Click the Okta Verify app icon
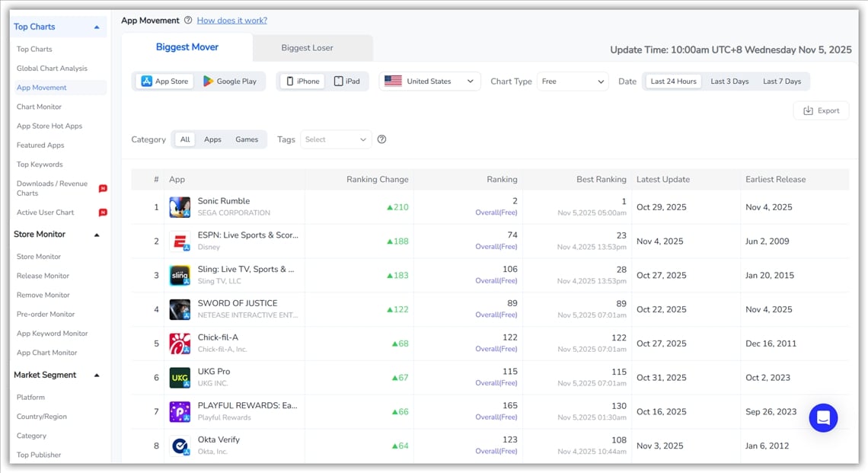The width and height of the screenshot is (868, 473). (x=180, y=446)
